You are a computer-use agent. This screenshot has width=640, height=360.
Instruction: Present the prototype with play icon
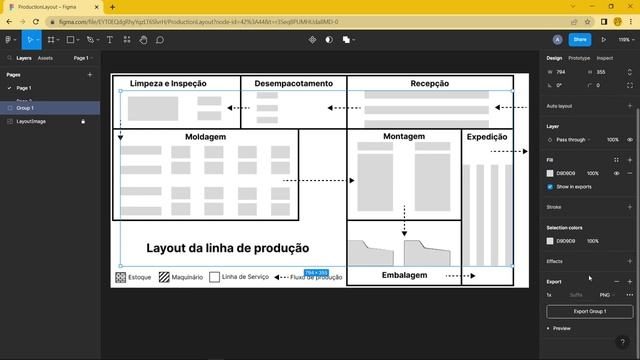point(603,40)
